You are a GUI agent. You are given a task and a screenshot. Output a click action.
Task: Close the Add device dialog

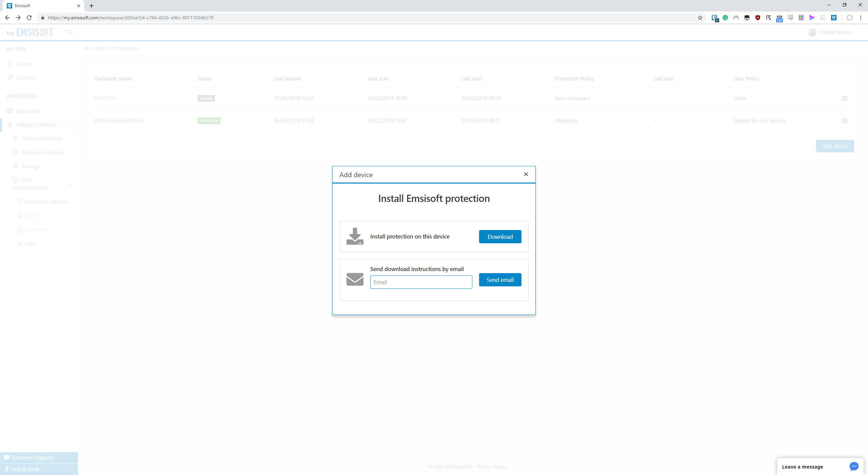click(526, 174)
